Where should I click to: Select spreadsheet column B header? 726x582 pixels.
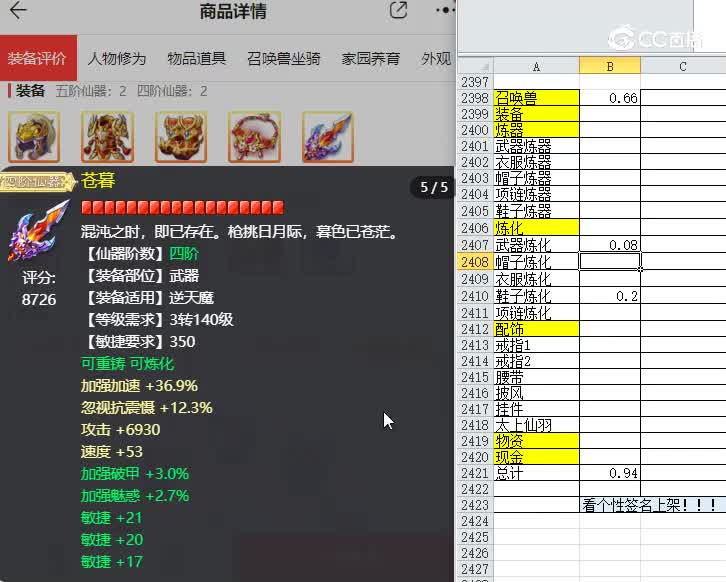coord(610,67)
